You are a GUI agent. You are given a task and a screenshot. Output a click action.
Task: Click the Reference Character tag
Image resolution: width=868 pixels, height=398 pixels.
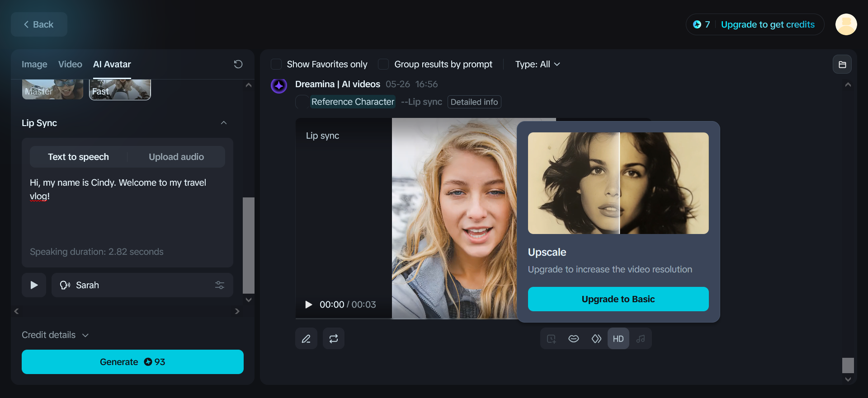[x=353, y=102]
